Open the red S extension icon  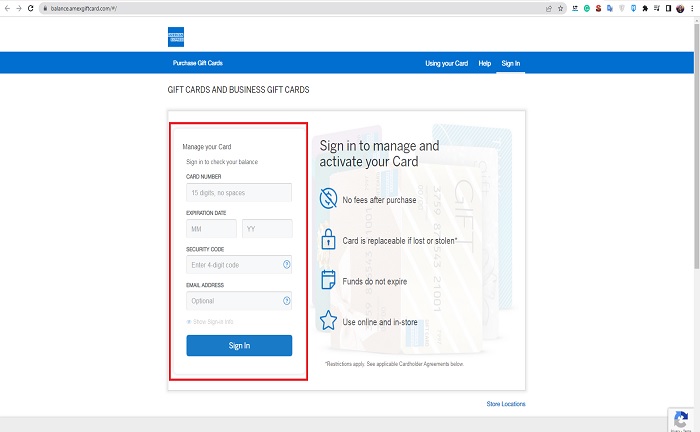coord(598,8)
